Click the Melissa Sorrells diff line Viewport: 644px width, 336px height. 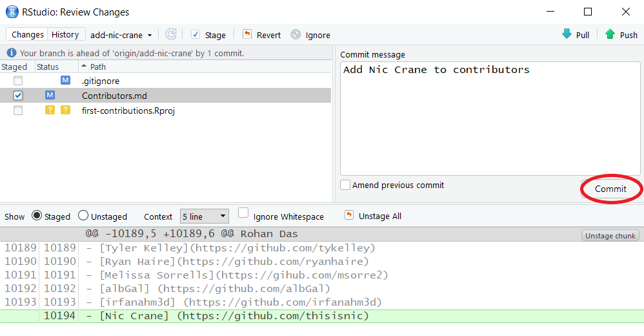coord(322,275)
